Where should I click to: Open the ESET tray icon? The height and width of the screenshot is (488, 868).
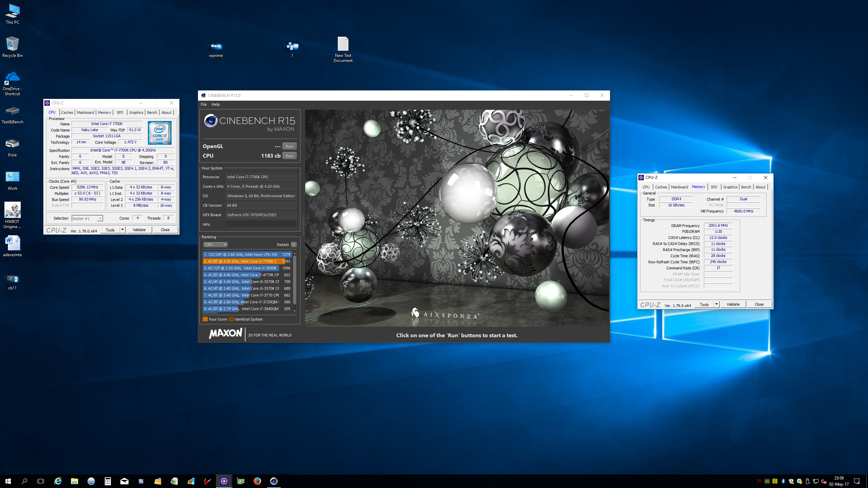tap(799, 481)
